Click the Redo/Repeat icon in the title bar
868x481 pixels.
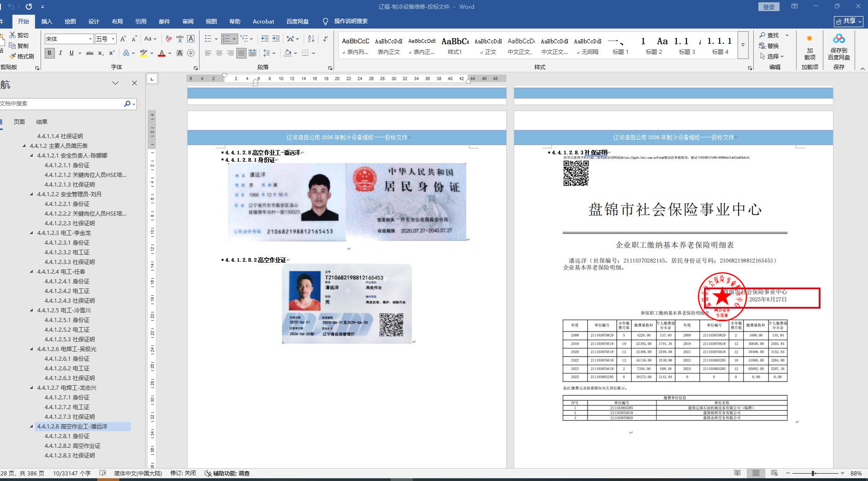(29, 6)
